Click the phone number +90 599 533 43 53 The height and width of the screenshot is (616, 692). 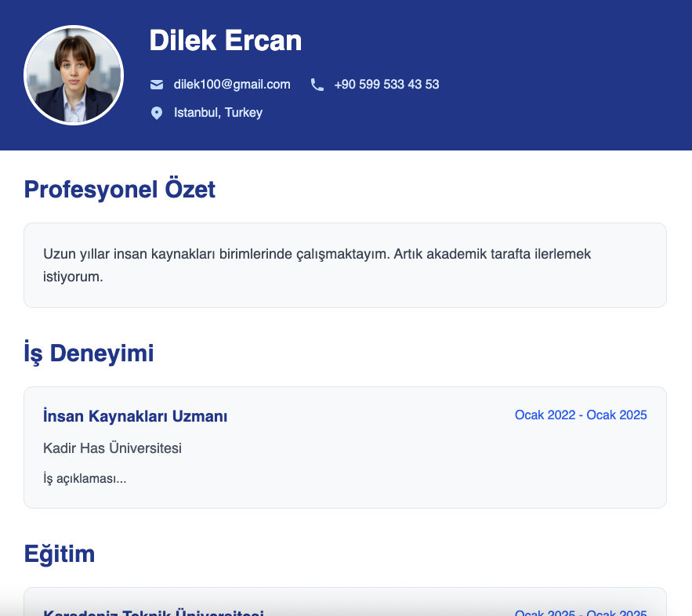click(386, 85)
